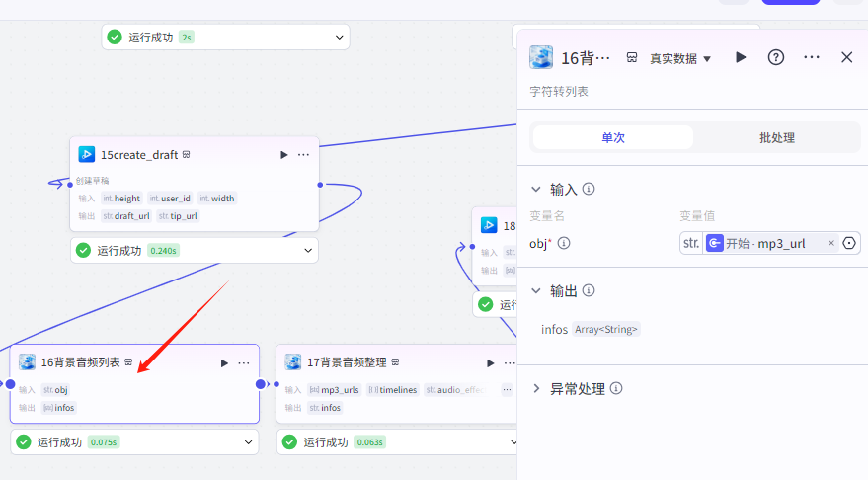This screenshot has width=868, height=480.
Task: Show info tooltip for 输出
Action: click(589, 290)
